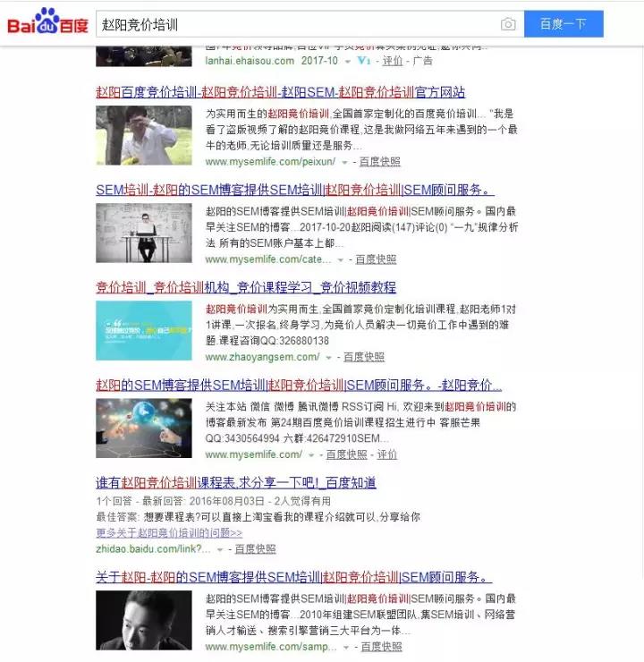644x662 pixels.
Task: Open 百度快照 for www.zhaoyangsem.com result
Action: (363, 357)
